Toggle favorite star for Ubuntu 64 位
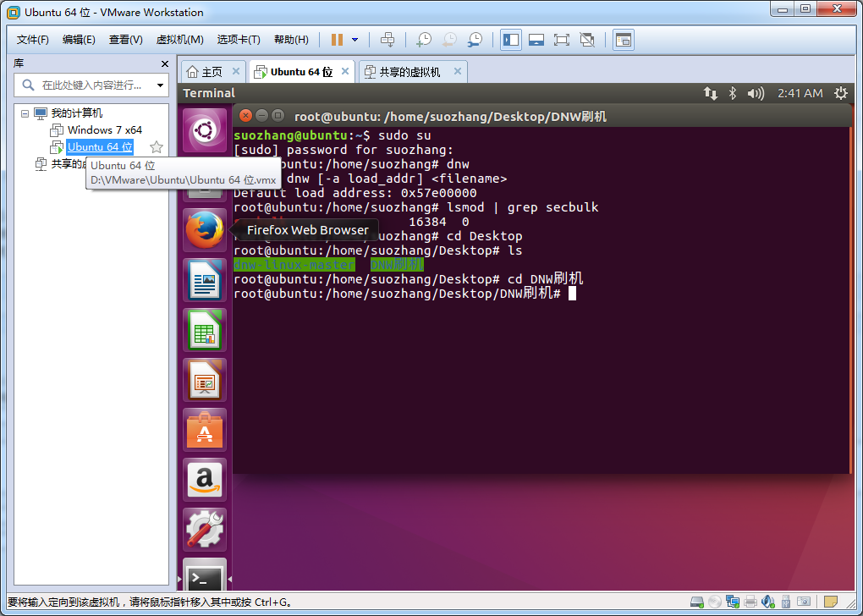Viewport: 863px width, 616px height. pyautogui.click(x=157, y=147)
